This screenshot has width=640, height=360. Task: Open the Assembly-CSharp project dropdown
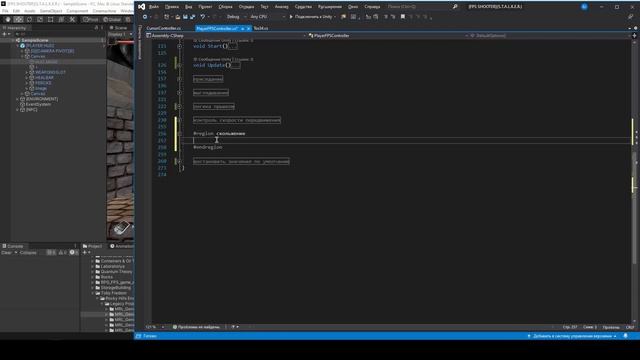pyautogui.click(x=226, y=36)
